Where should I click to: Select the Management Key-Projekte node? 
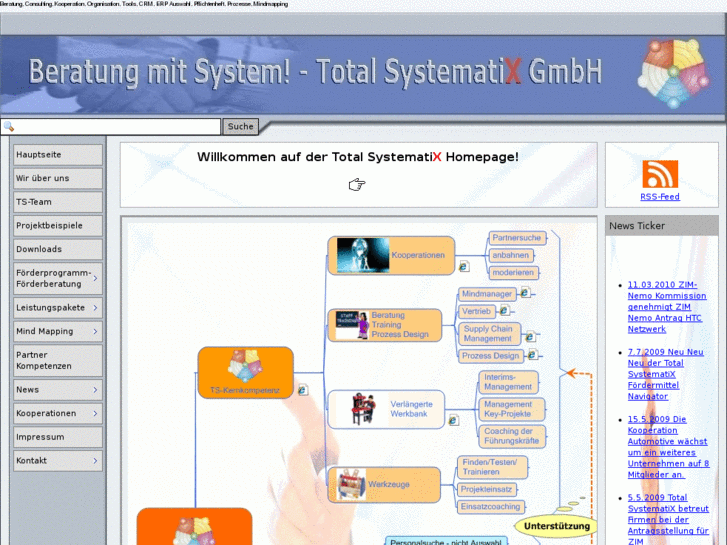click(511, 409)
